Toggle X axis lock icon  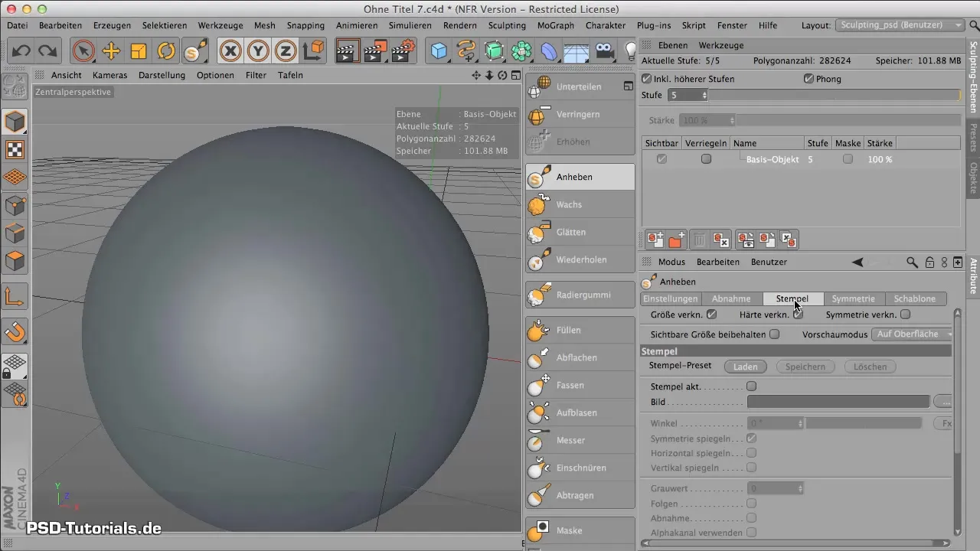click(x=230, y=51)
